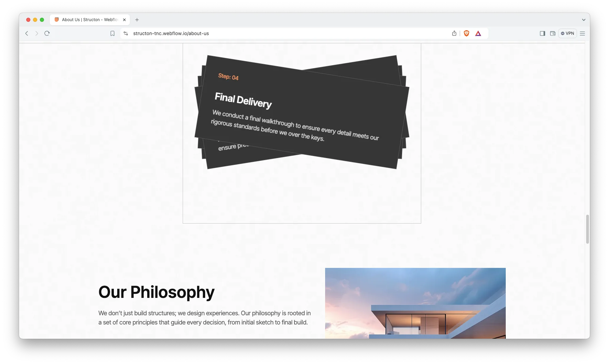Open site settings icon in address bar
Screen dimensions: 609x364
click(126, 33)
